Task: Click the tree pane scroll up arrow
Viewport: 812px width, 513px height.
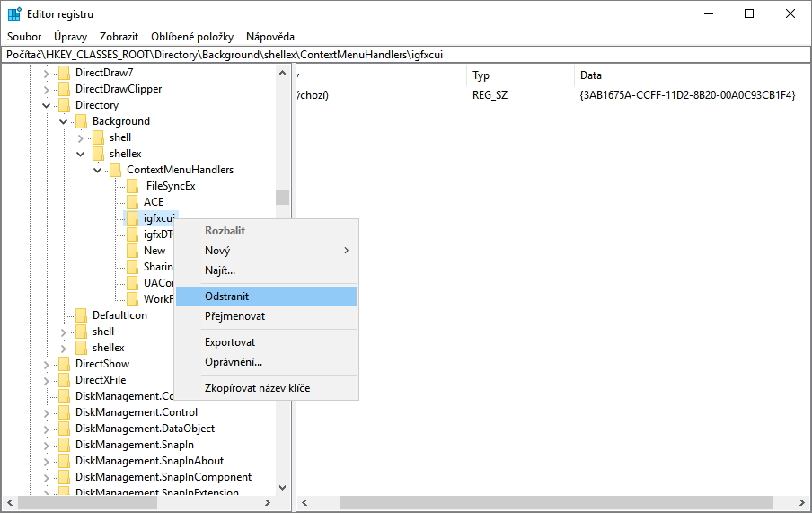Action: coord(282,73)
